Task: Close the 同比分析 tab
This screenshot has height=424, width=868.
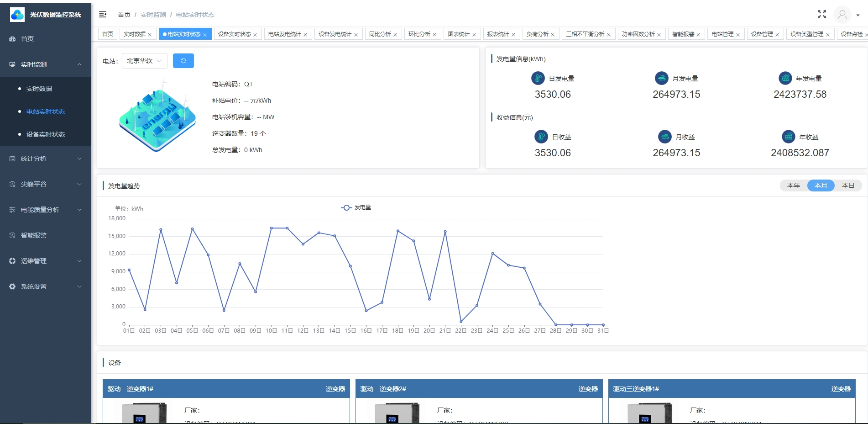Action: (x=395, y=35)
